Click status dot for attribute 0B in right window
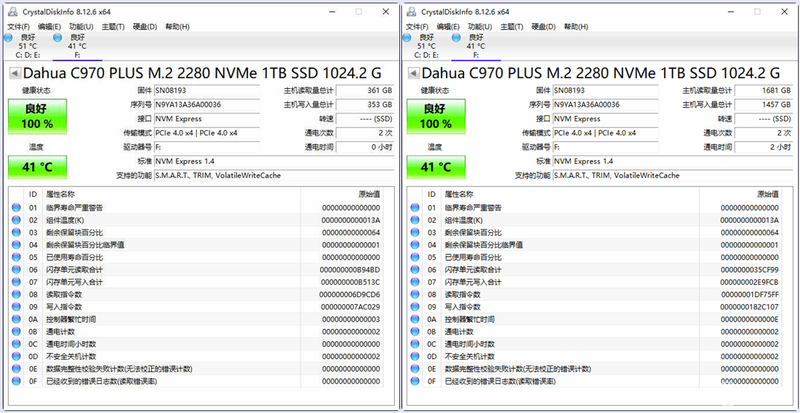This screenshot has width=800, height=413. coord(415,331)
